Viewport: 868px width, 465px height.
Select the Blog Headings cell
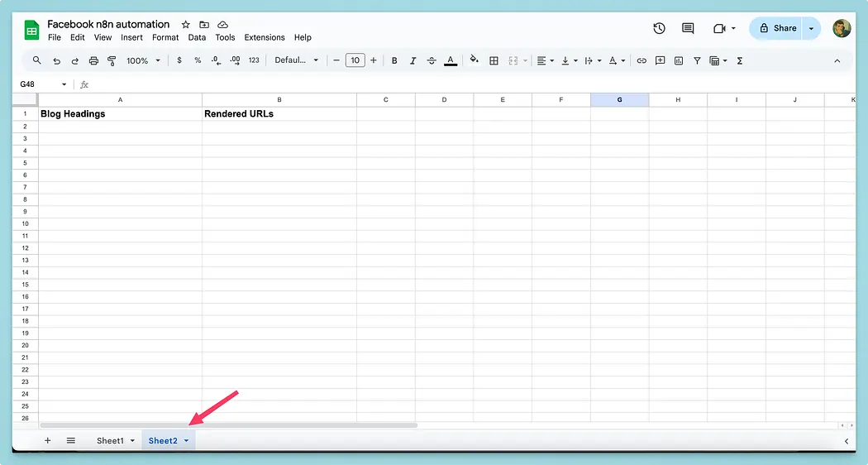pyautogui.click(x=120, y=113)
